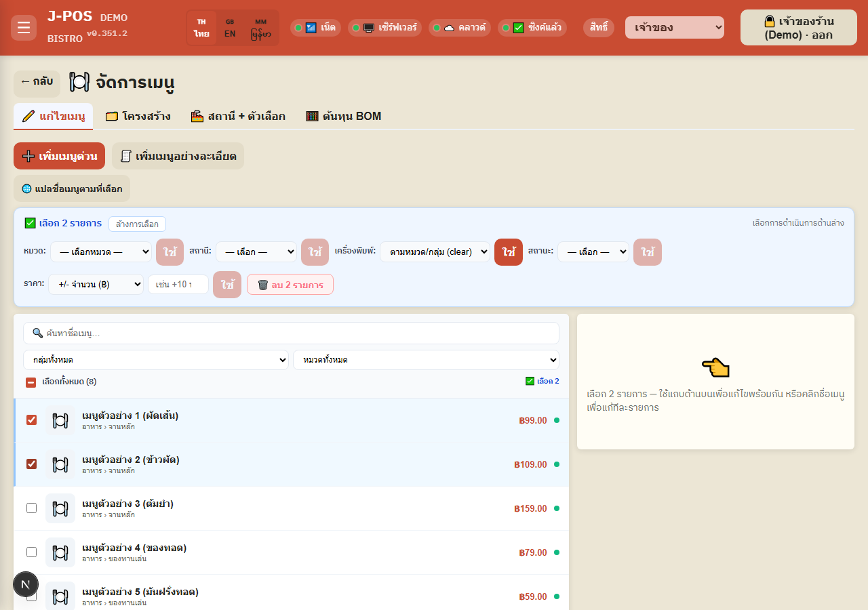Uncheck เมนูตัวอย่าง 1 (ผัดเส้น) checkbox
The width and height of the screenshot is (868, 610).
pos(31,420)
